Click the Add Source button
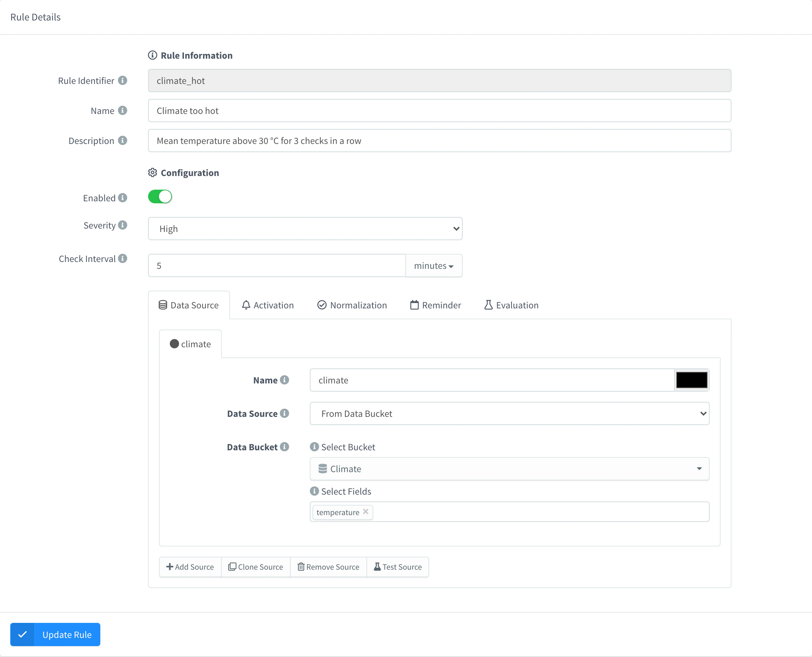This screenshot has width=812, height=657. click(x=190, y=567)
